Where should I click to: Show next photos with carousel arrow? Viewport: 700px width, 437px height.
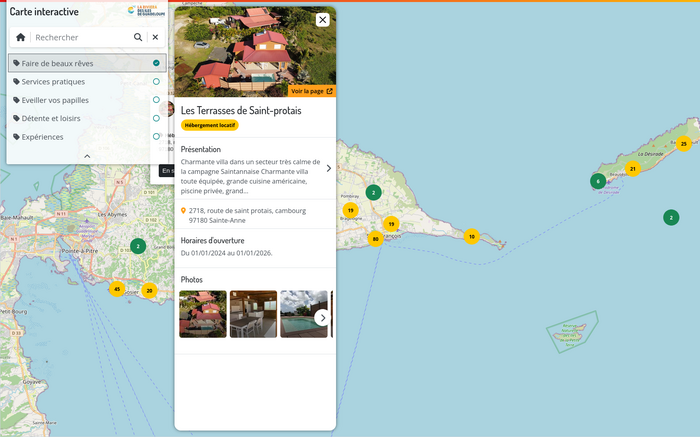pyautogui.click(x=321, y=317)
